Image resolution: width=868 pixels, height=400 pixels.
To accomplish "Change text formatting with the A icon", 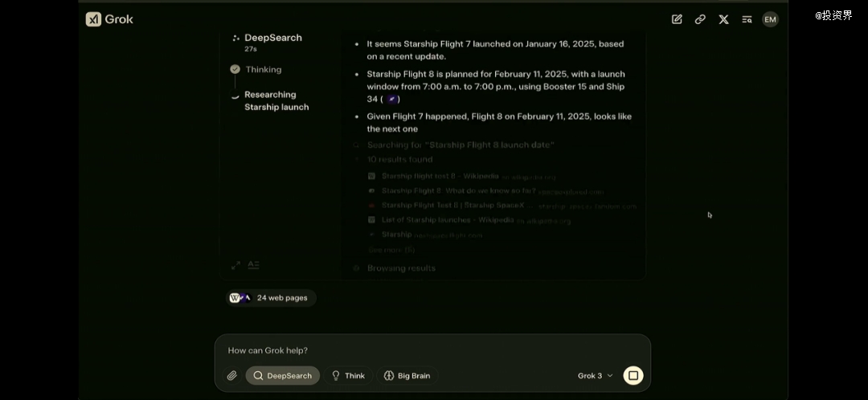I will (253, 265).
